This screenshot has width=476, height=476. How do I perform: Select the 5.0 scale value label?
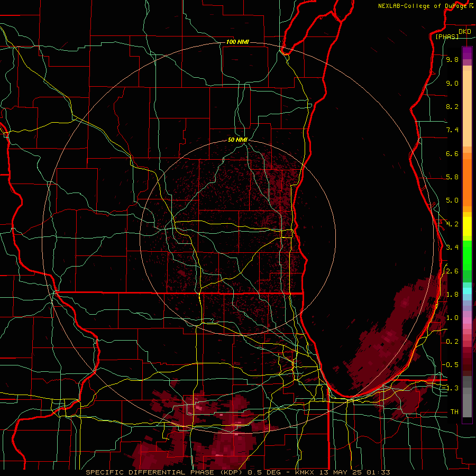(452, 200)
